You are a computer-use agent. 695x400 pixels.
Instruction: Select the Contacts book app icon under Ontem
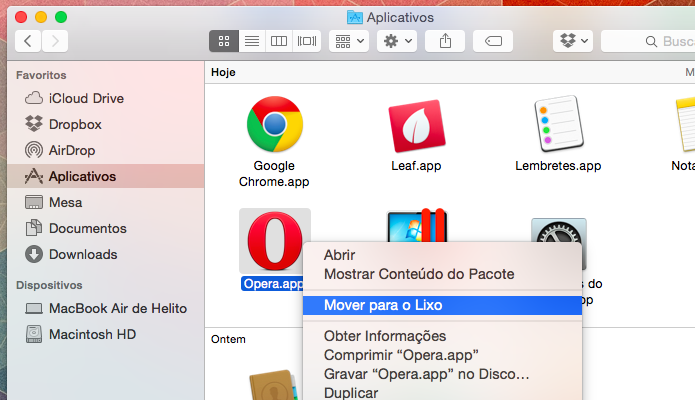275,385
